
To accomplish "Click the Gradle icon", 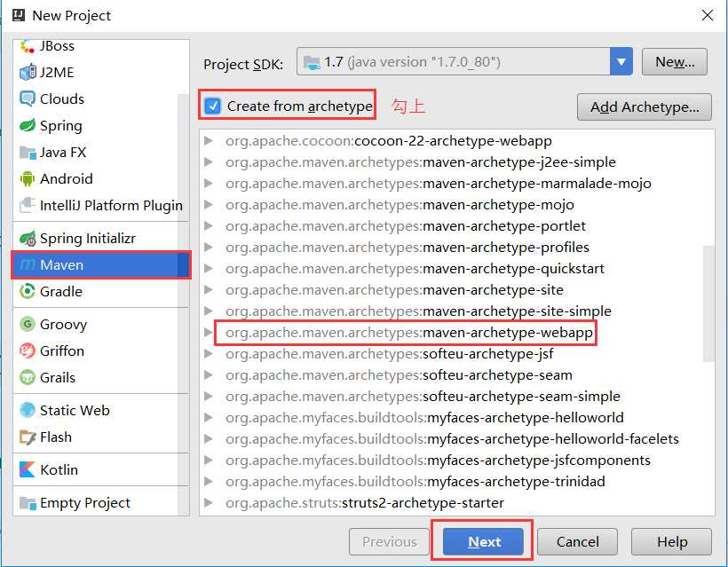I will [28, 291].
